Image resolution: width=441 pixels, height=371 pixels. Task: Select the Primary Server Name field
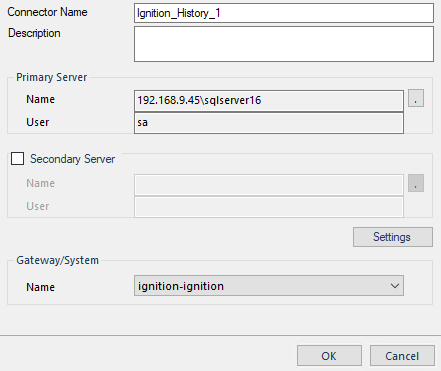click(x=269, y=100)
